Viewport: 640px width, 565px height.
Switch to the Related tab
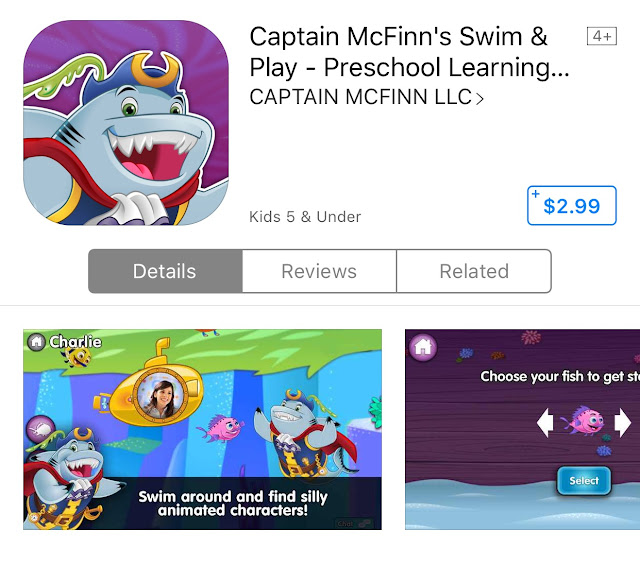click(x=474, y=271)
